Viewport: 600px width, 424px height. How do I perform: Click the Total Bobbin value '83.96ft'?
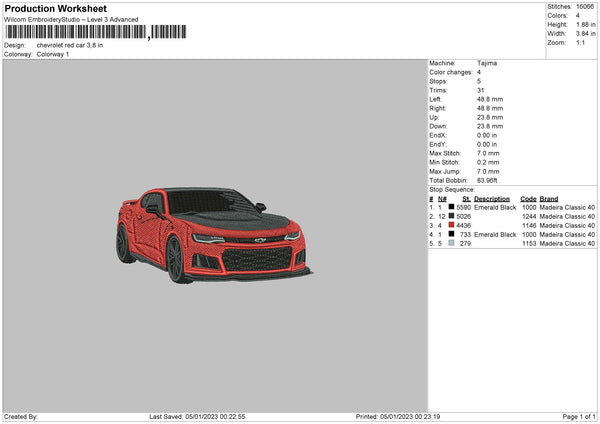[x=487, y=180]
